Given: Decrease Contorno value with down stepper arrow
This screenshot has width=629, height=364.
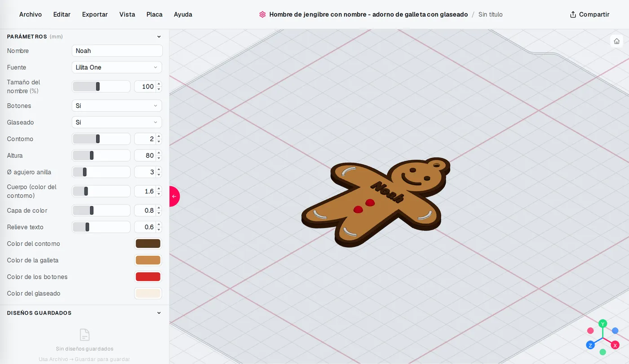Looking at the screenshot, I should [159, 141].
